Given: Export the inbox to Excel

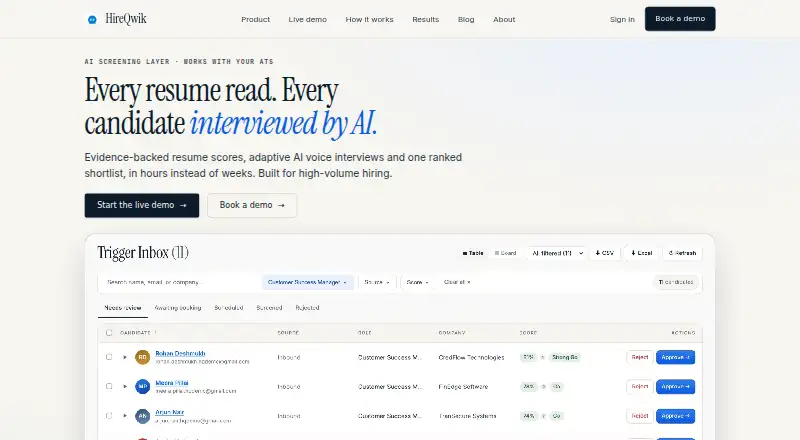Looking at the screenshot, I should 641,253.
